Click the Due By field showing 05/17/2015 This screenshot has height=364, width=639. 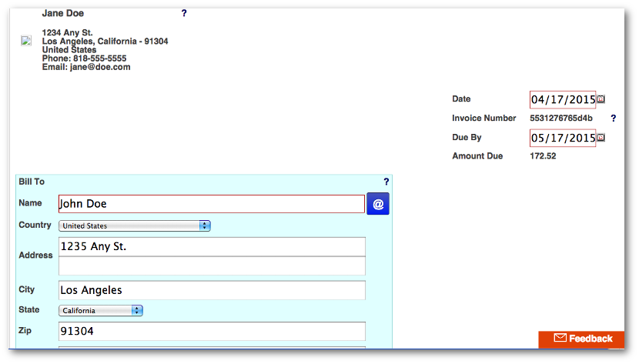[563, 138]
